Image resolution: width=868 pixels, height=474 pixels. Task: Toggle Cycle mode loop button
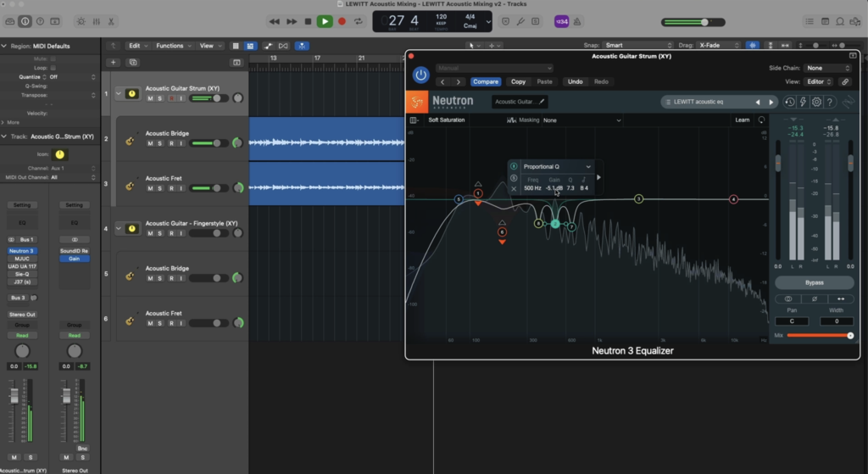[359, 21]
